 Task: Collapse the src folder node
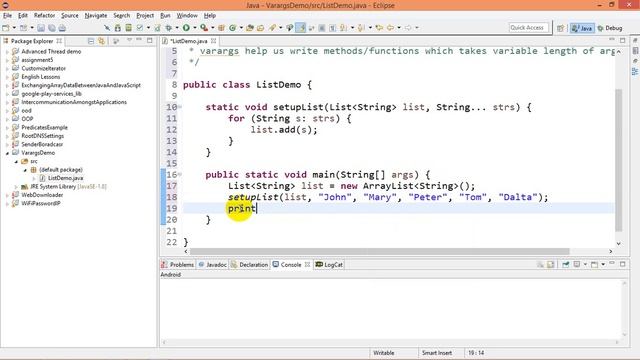tap(16, 162)
